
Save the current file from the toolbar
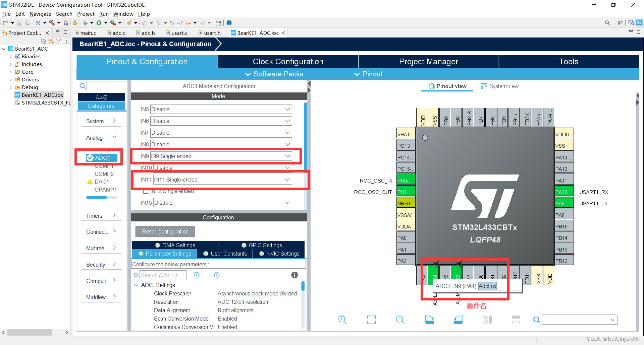19,22
